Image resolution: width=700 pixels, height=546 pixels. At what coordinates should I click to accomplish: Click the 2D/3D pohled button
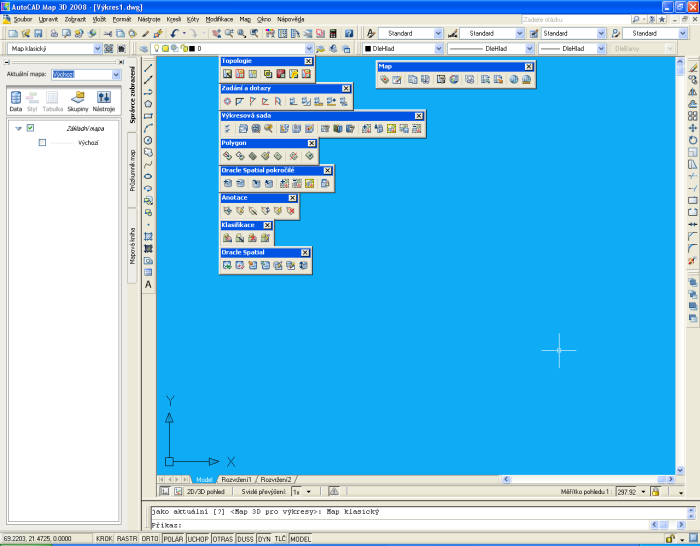click(x=205, y=492)
